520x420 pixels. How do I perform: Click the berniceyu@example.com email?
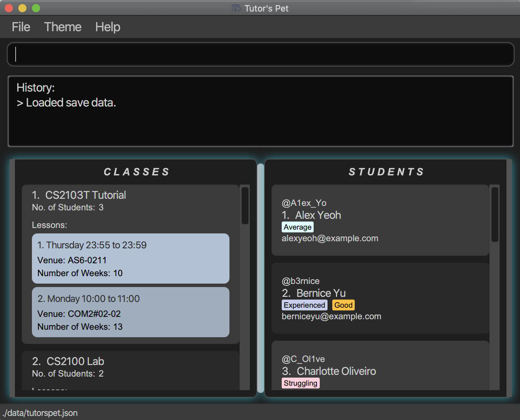[332, 316]
